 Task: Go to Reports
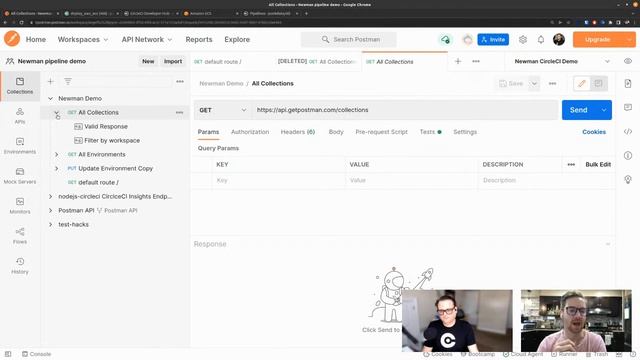pyautogui.click(x=199, y=40)
